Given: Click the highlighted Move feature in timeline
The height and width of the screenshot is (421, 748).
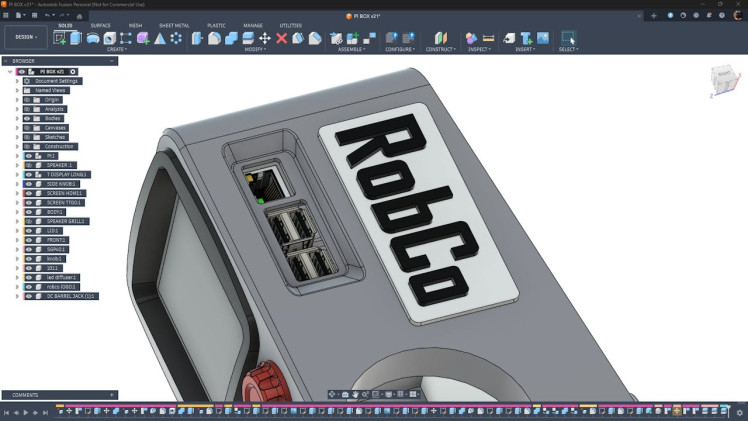Looking at the screenshot, I should (676, 411).
